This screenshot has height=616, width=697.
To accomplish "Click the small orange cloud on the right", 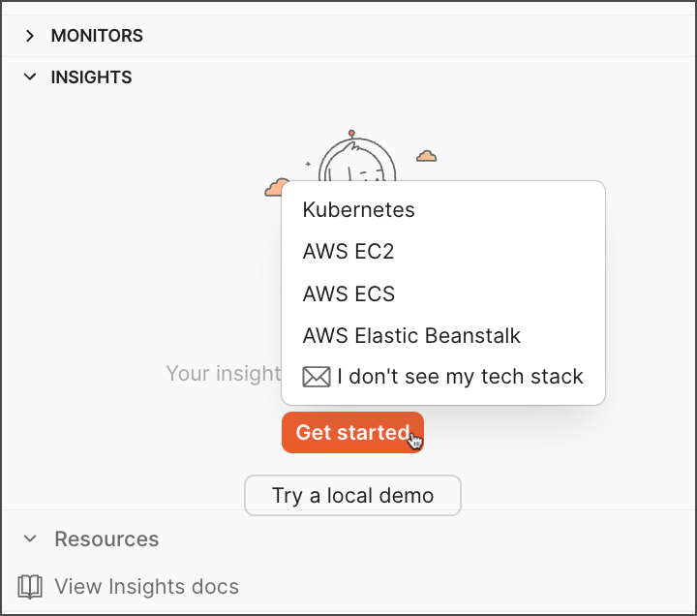I will coord(426,155).
